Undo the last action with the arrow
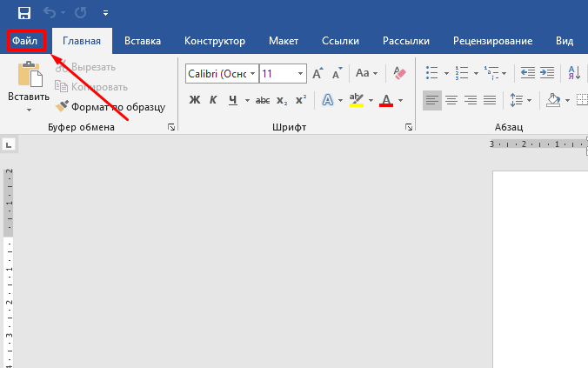Screen dimensions: 588x368 point(50,13)
